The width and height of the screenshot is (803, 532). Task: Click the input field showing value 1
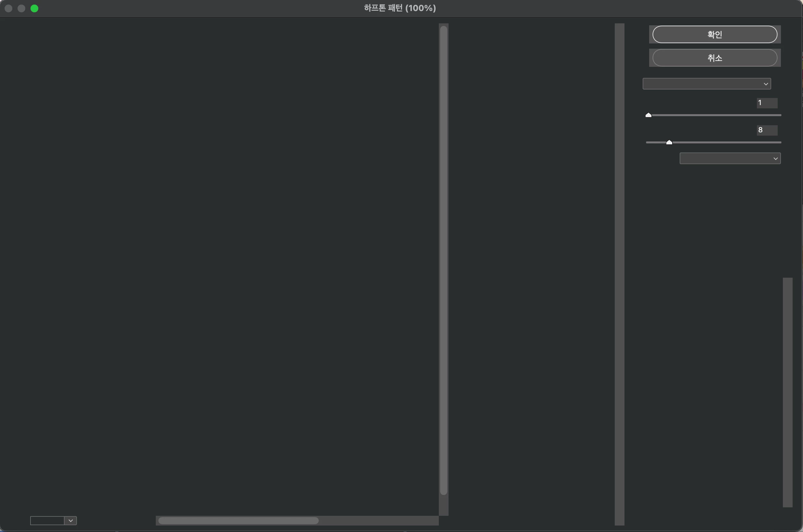tap(767, 103)
